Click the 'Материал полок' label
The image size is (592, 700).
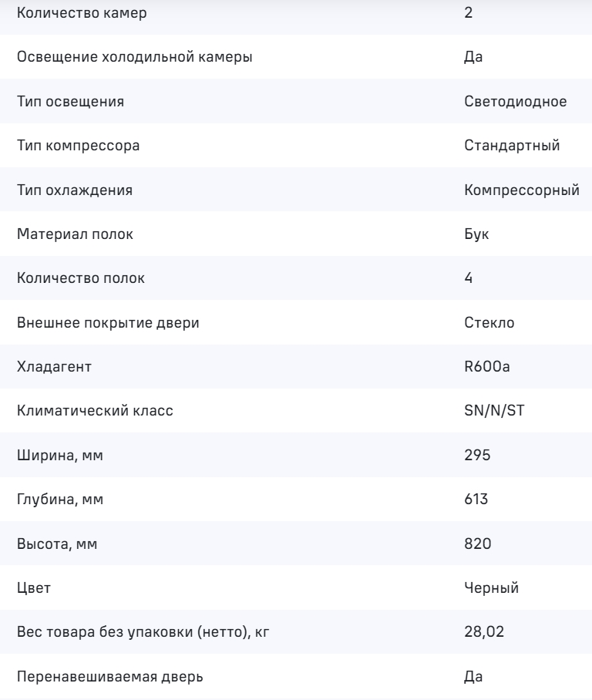coord(65,234)
